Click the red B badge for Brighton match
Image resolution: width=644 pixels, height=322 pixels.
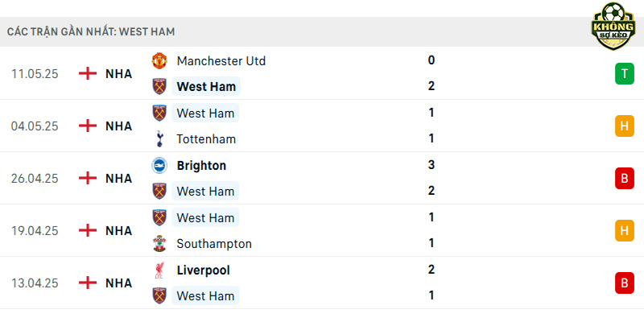pyautogui.click(x=625, y=179)
